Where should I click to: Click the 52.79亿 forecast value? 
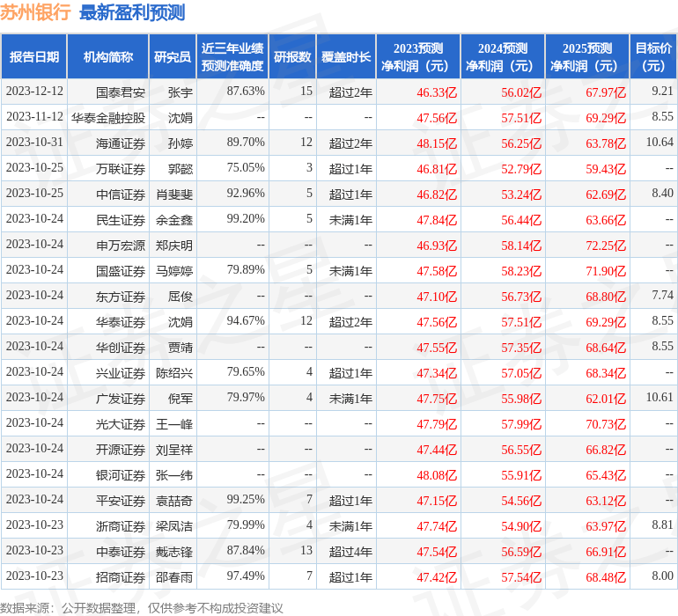(x=521, y=169)
